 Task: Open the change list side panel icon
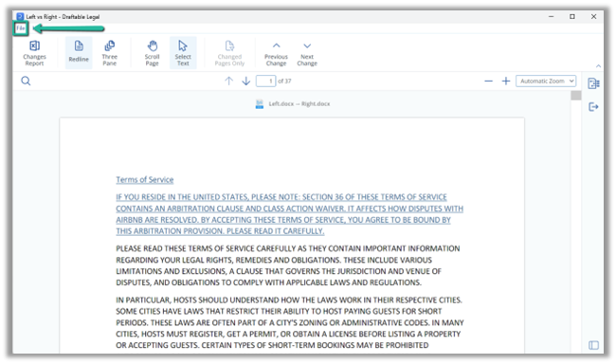tap(593, 83)
